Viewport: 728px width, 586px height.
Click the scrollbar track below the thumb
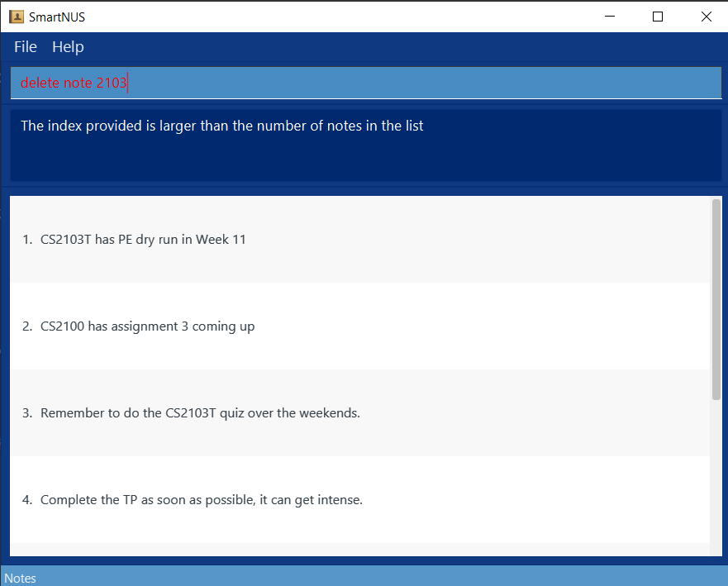(716, 479)
